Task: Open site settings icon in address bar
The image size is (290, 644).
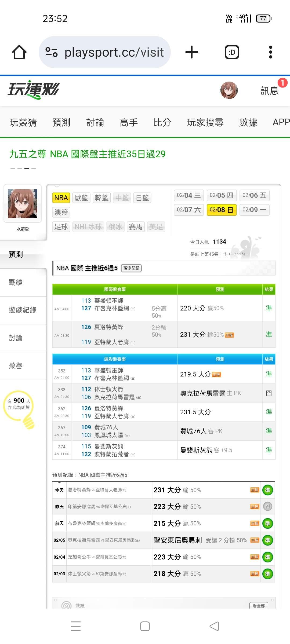Action: click(52, 52)
